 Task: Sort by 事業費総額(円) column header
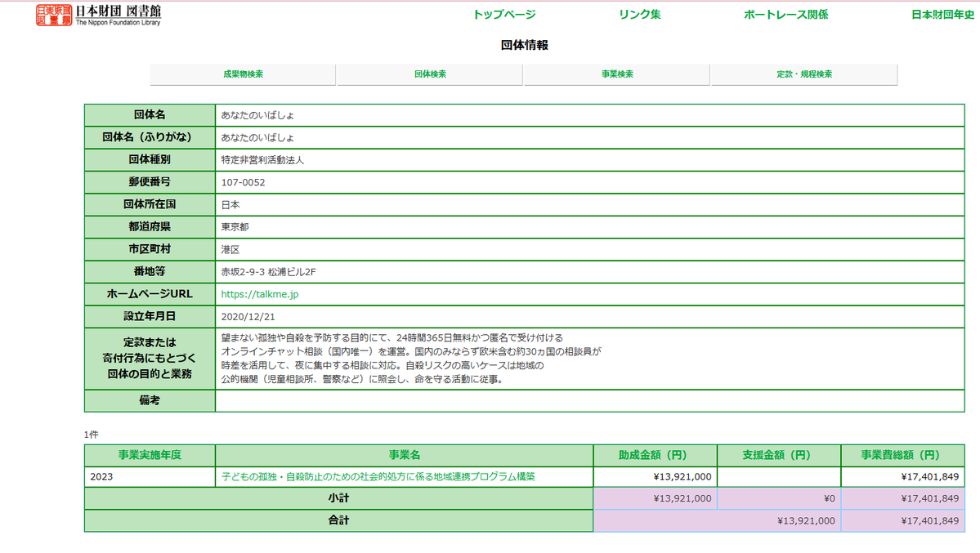(x=900, y=455)
